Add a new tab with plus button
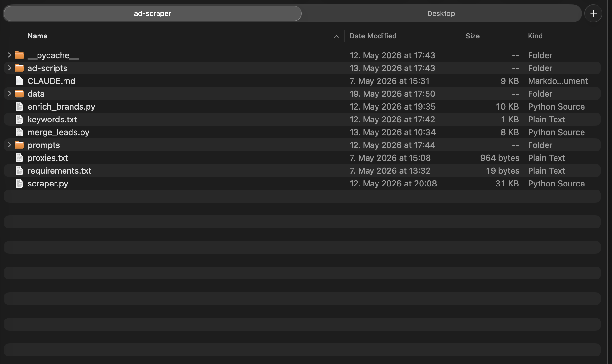Image resolution: width=612 pixels, height=364 pixels. click(x=593, y=13)
